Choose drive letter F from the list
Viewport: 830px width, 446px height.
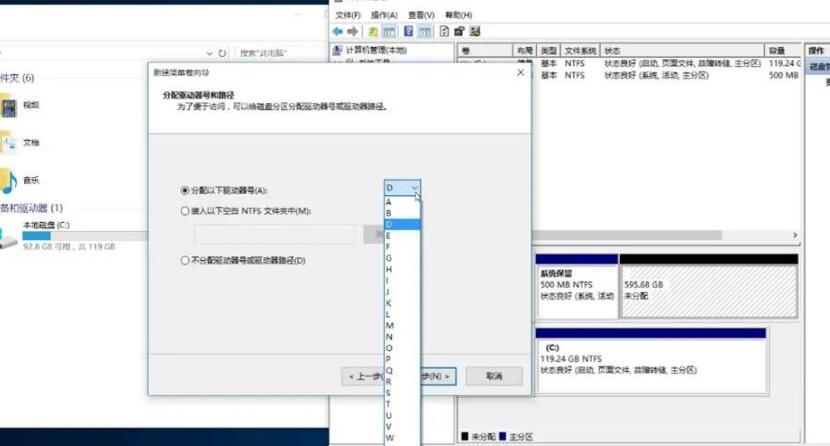point(402,247)
